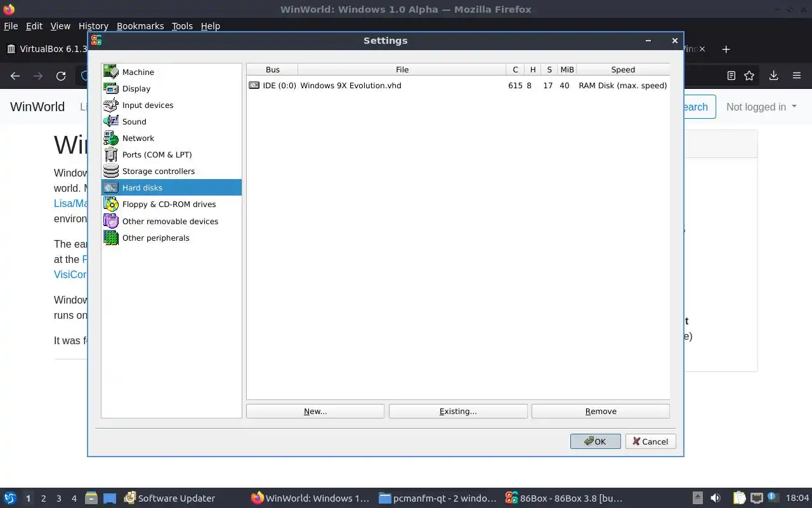
Task: Open the Firefox History menu
Action: pyautogui.click(x=93, y=26)
